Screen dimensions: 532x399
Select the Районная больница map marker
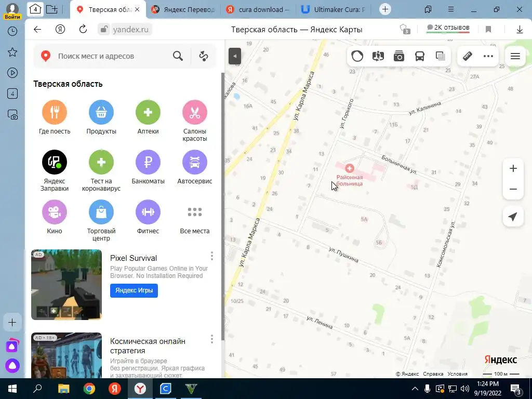[350, 168]
